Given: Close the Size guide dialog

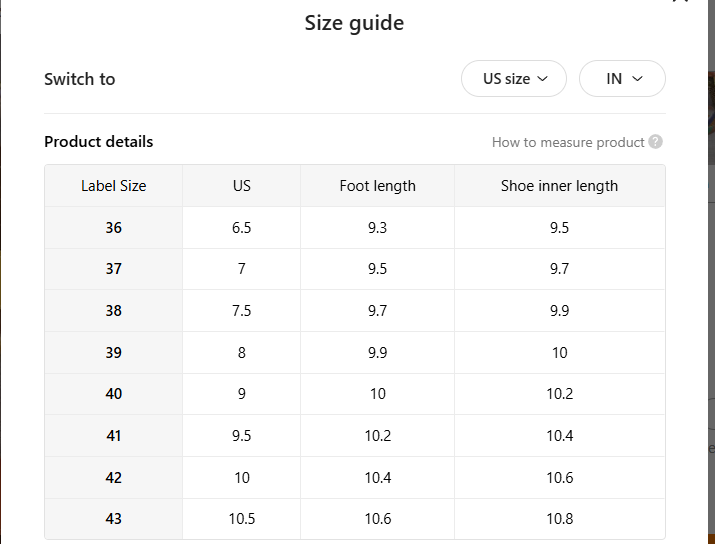Looking at the screenshot, I should tap(681, 2).
